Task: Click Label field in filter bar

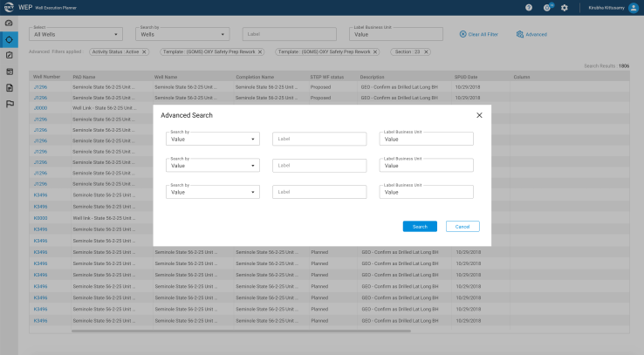Action: [289, 34]
